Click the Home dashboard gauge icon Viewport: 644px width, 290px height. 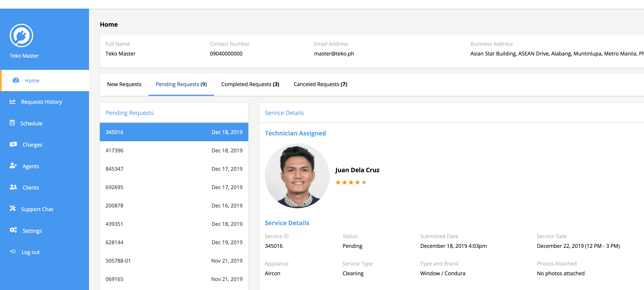(16, 80)
